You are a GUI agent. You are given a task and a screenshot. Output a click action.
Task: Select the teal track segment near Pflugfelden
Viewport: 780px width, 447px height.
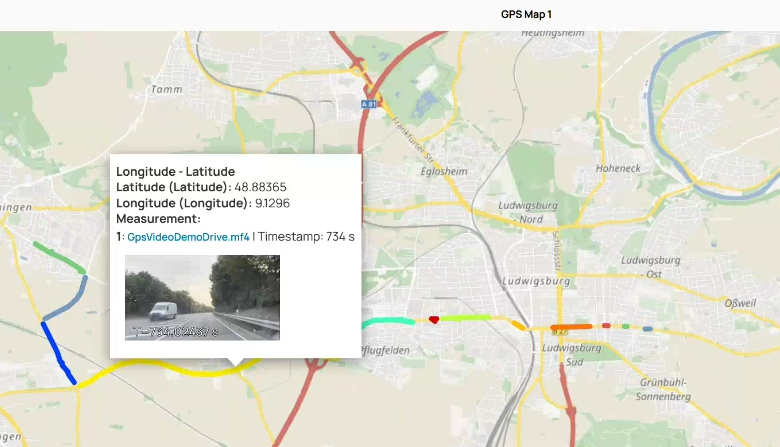(x=389, y=322)
